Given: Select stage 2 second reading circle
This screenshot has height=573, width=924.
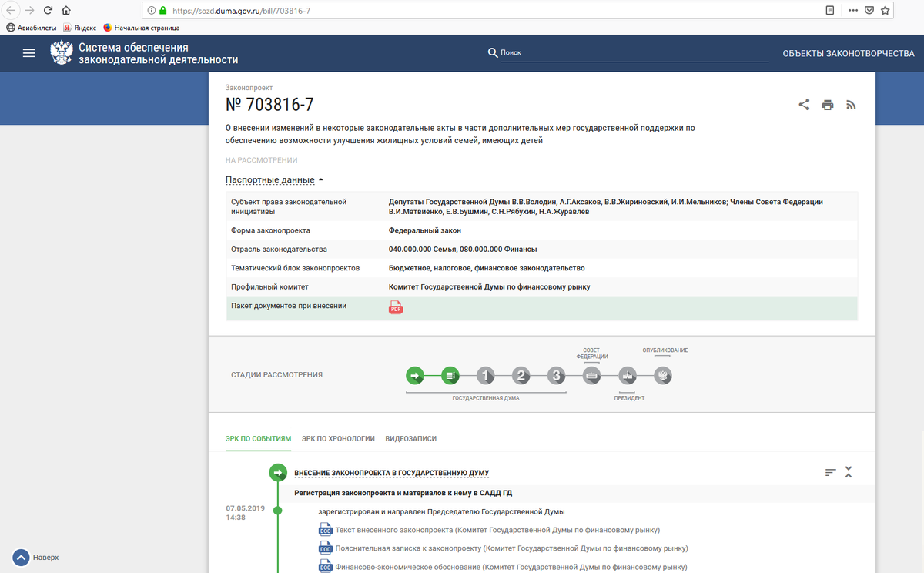Looking at the screenshot, I should click(521, 376).
